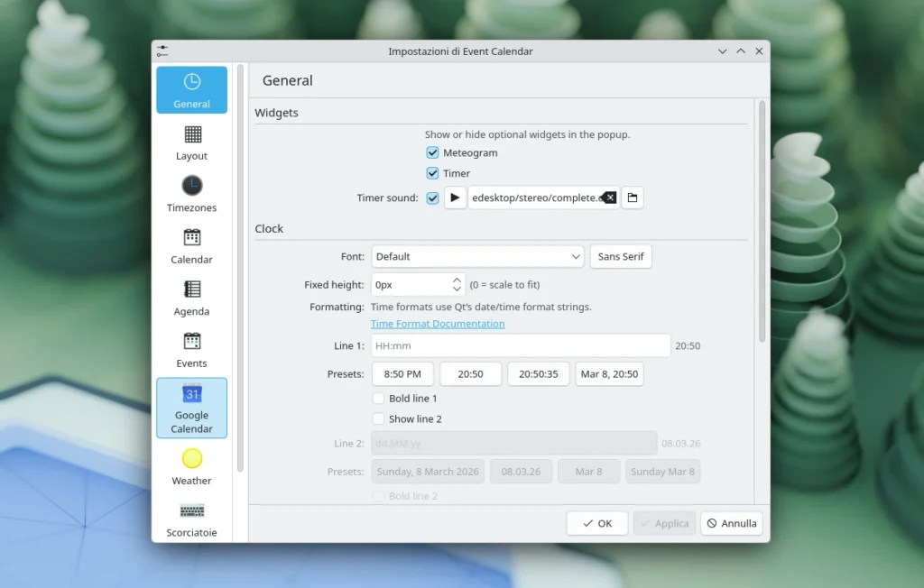The height and width of the screenshot is (588, 924).
Task: Disable the Meteogram widget
Action: tap(432, 152)
